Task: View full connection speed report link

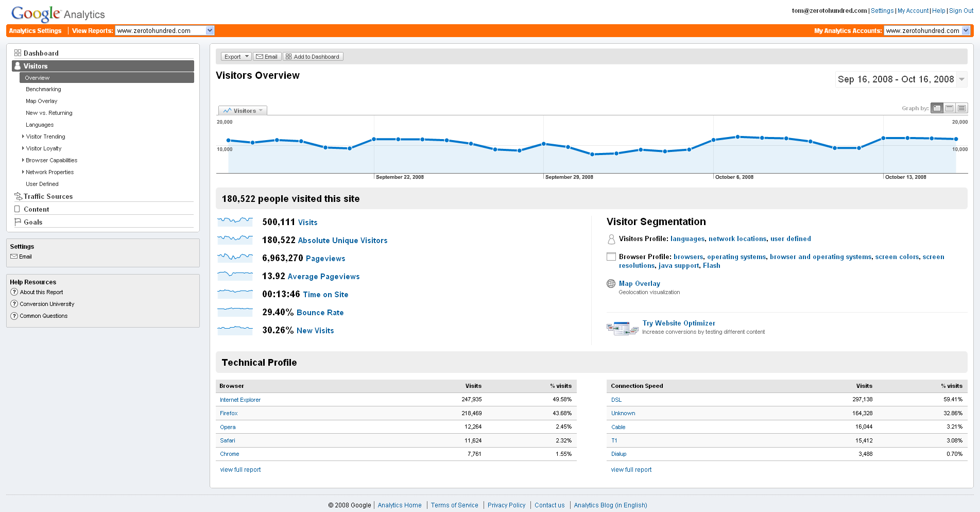Action: click(x=631, y=470)
